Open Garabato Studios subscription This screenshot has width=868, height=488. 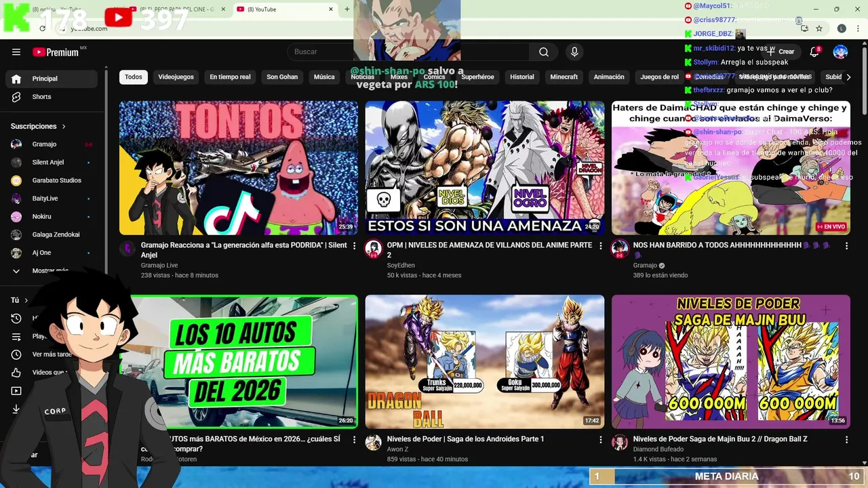[x=52, y=180]
